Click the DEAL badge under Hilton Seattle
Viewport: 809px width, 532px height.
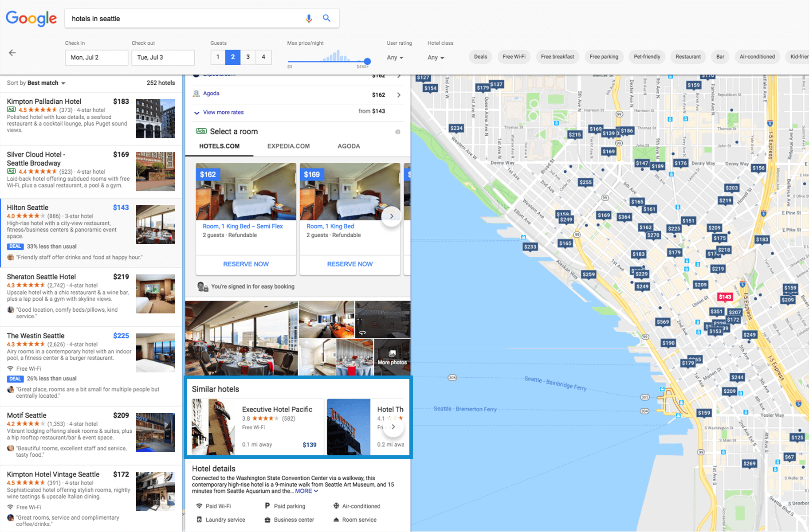pyautogui.click(x=15, y=246)
